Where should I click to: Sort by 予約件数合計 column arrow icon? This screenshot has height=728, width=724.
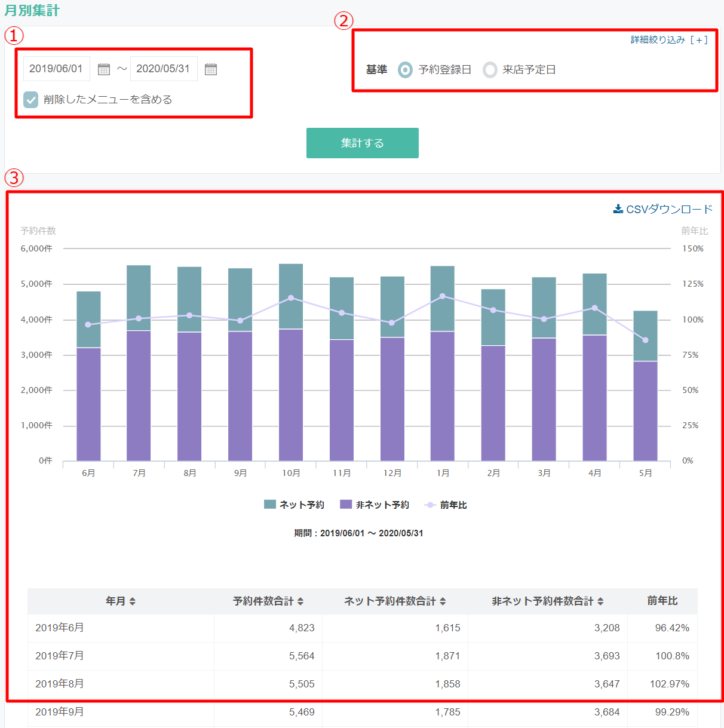(x=300, y=601)
